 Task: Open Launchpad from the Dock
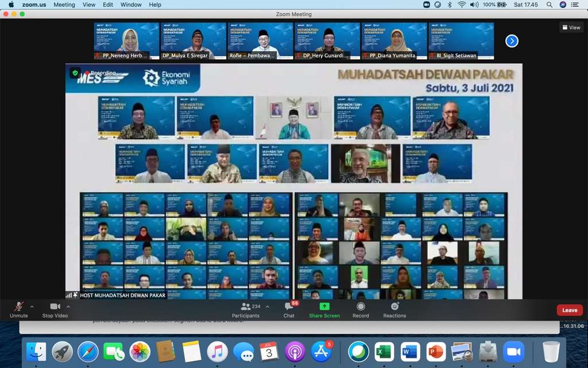pyautogui.click(x=62, y=352)
